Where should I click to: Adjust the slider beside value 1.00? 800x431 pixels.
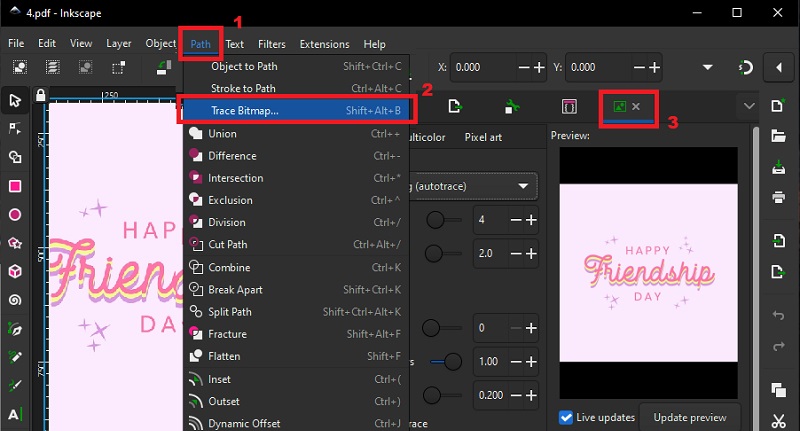(x=446, y=362)
